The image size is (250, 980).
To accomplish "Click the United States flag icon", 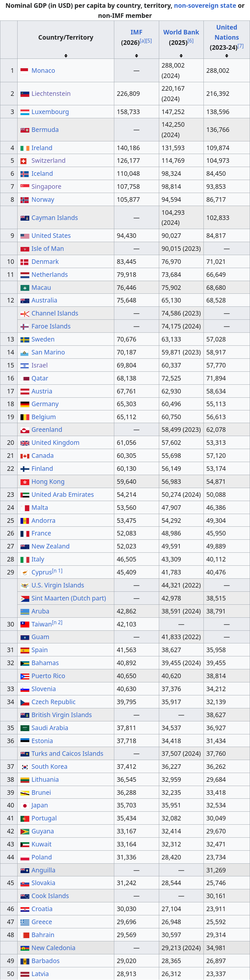I will tap(25, 236).
